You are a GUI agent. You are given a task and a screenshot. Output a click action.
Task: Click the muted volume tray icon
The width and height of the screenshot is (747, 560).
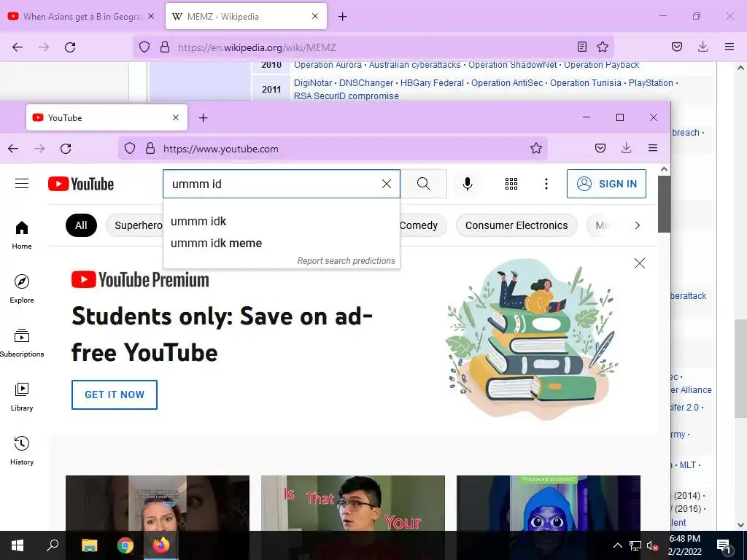[652, 545]
